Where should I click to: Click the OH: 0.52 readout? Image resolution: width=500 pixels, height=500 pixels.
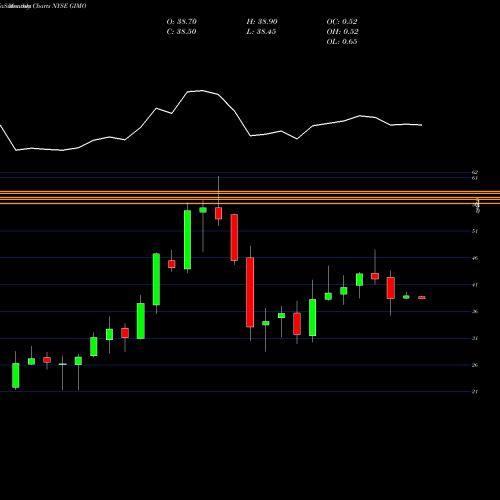pyautogui.click(x=342, y=32)
